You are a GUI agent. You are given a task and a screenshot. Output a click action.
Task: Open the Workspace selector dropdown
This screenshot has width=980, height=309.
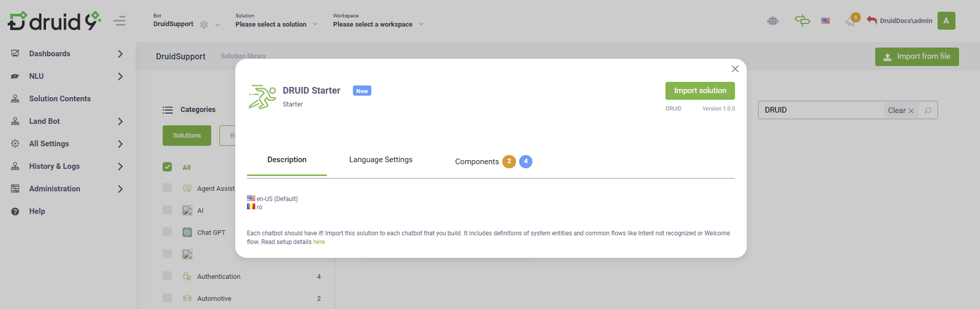click(378, 24)
